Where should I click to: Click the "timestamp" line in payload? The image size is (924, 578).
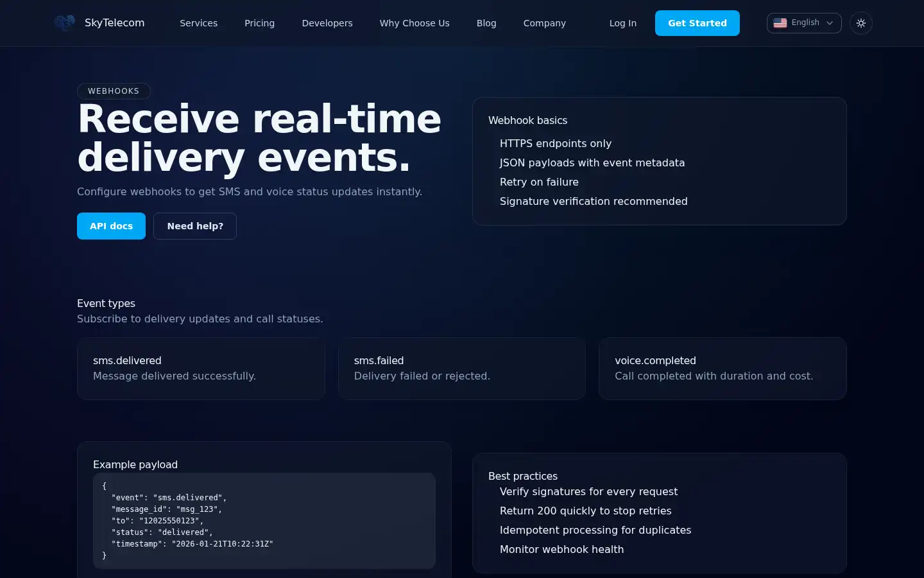193,544
